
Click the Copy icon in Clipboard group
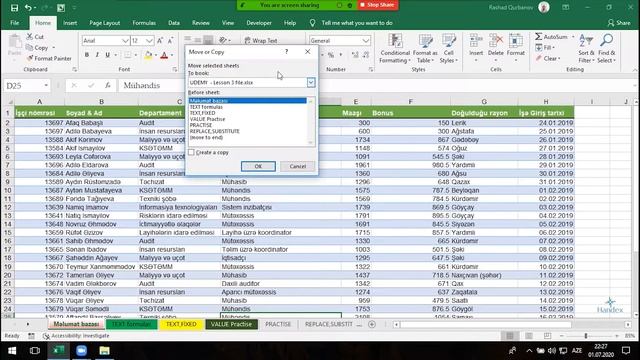[x=29, y=47]
